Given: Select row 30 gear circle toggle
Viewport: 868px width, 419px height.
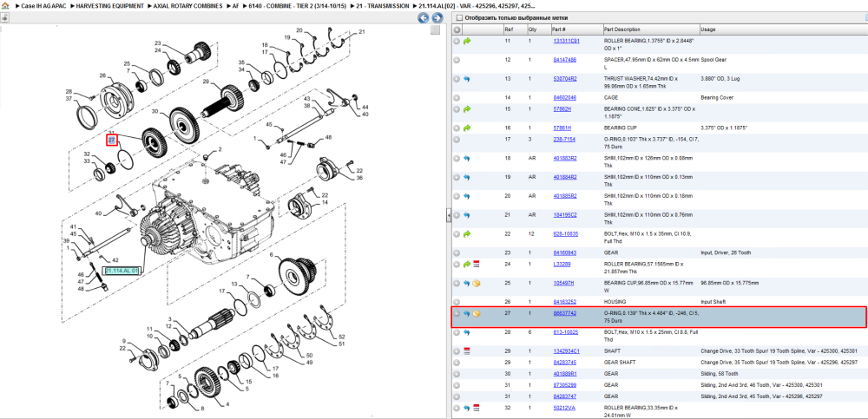Looking at the screenshot, I should (x=457, y=374).
